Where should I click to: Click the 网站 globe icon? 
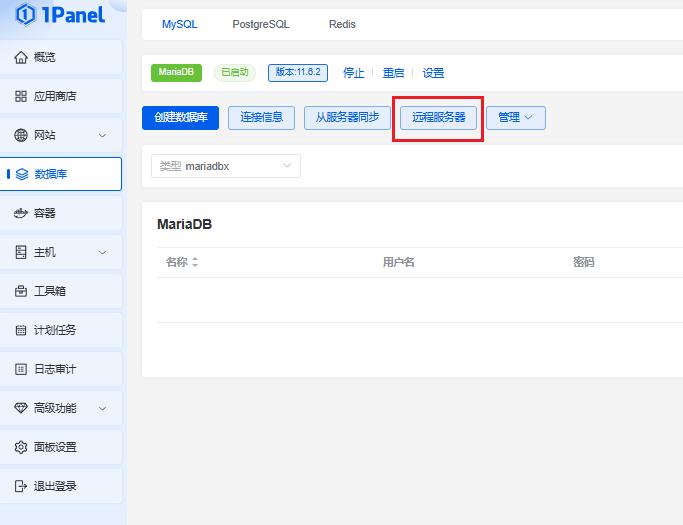point(21,135)
